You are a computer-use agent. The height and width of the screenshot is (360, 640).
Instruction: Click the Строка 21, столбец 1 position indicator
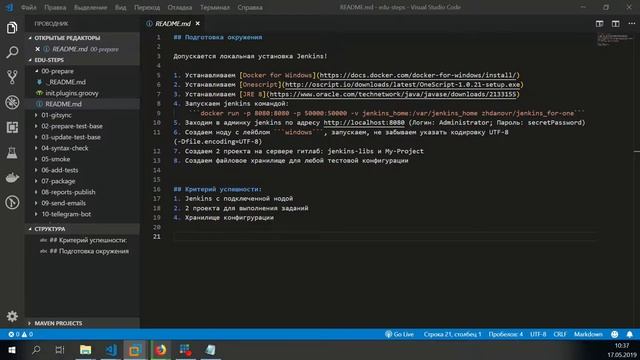[452, 334]
